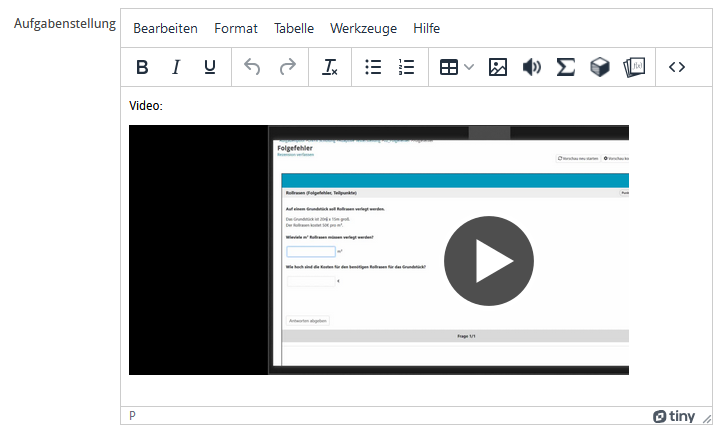Toggle bold formatting
Viewport: 725px width, 438px height.
click(142, 67)
